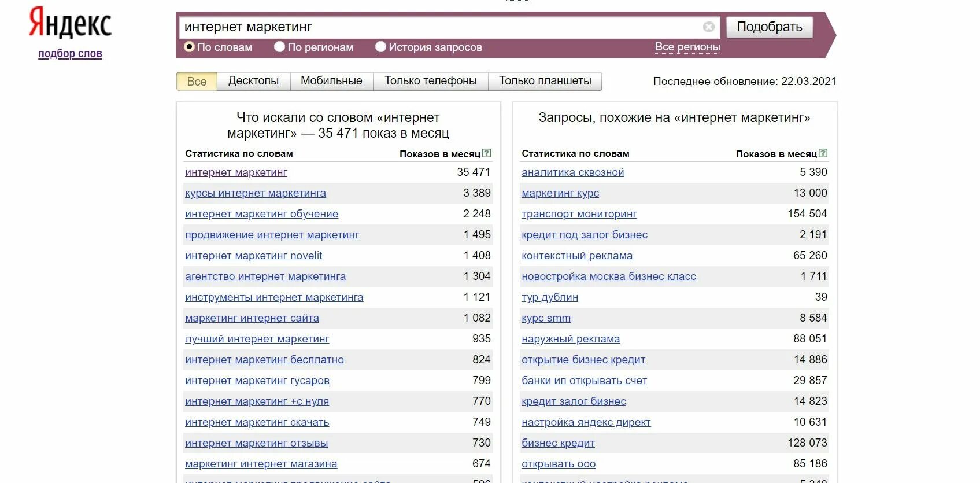Screen dimensions: 980x483
Task: Open контекстный реклама link
Action: tap(577, 256)
